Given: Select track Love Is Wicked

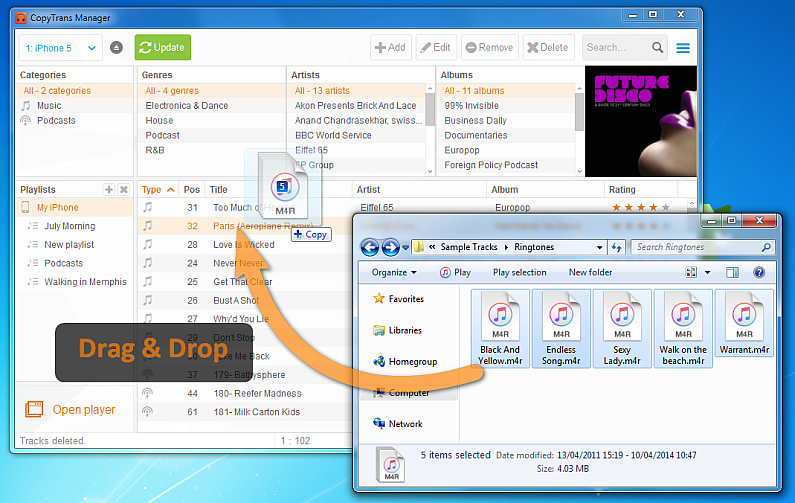Looking at the screenshot, I should coord(244,245).
